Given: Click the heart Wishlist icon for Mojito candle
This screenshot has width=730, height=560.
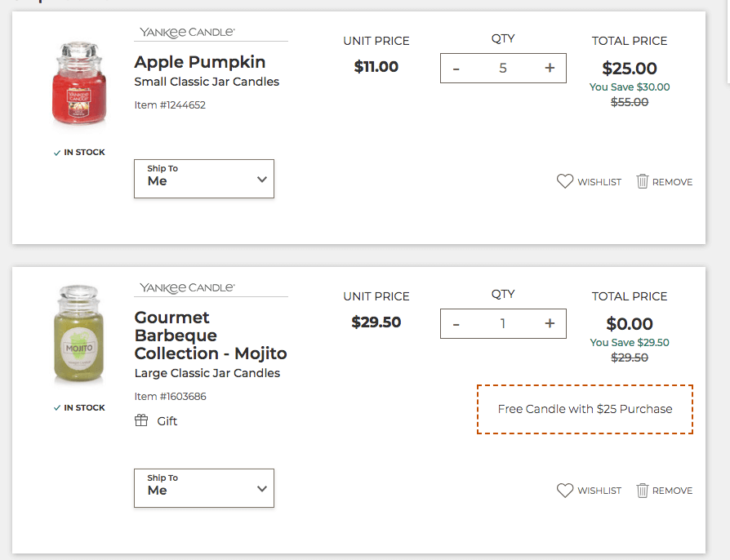Looking at the screenshot, I should point(565,490).
